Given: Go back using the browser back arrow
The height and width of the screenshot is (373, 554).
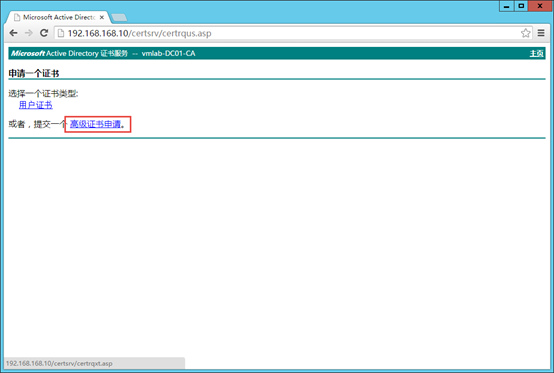Looking at the screenshot, I should [13, 33].
